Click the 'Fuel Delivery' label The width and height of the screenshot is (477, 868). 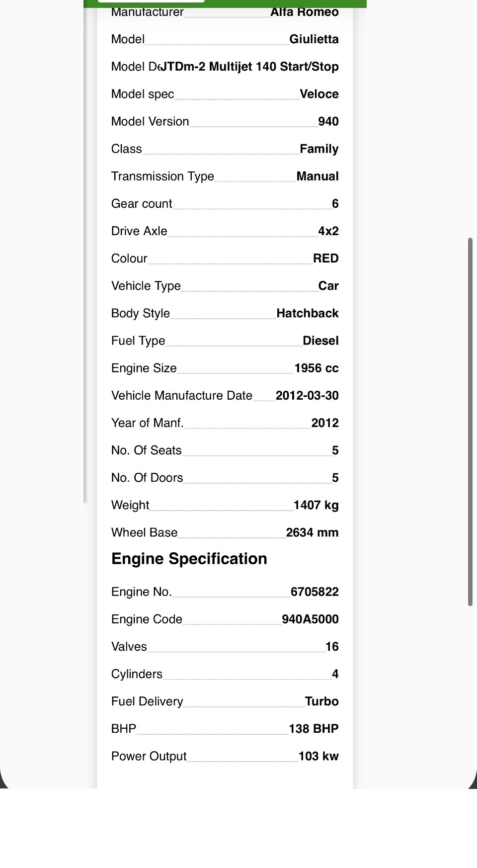(x=147, y=701)
